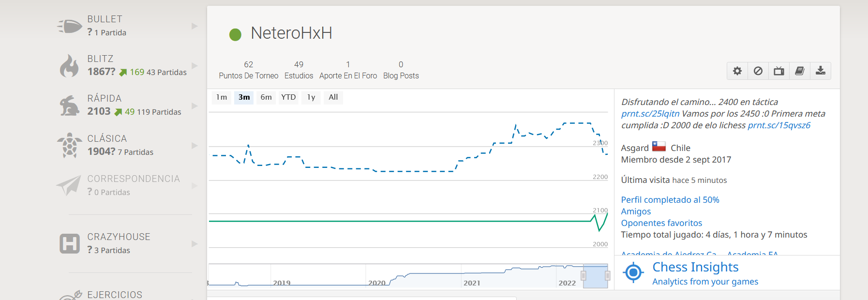Click Miembro desde 2 sept 2017 text

point(676,160)
